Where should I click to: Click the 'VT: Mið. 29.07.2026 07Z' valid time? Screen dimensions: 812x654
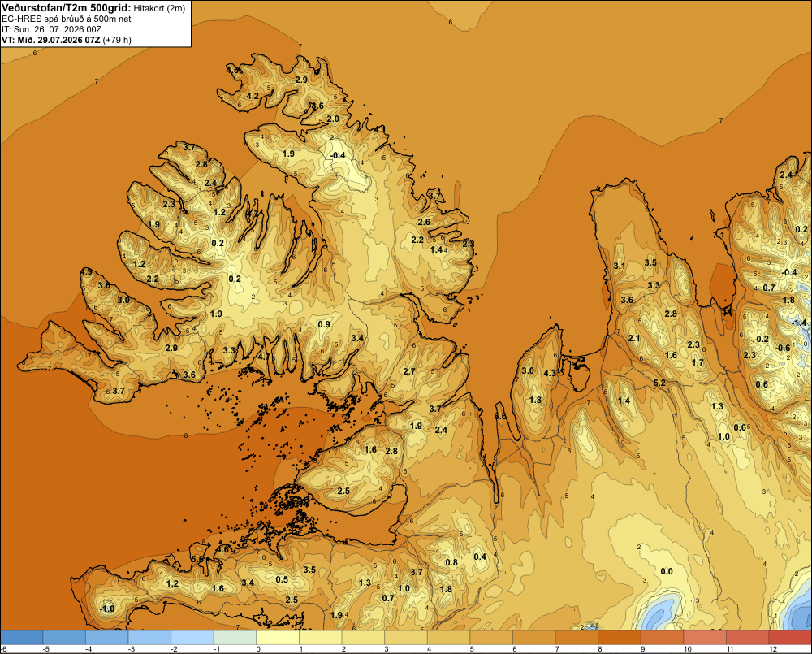[x=51, y=40]
